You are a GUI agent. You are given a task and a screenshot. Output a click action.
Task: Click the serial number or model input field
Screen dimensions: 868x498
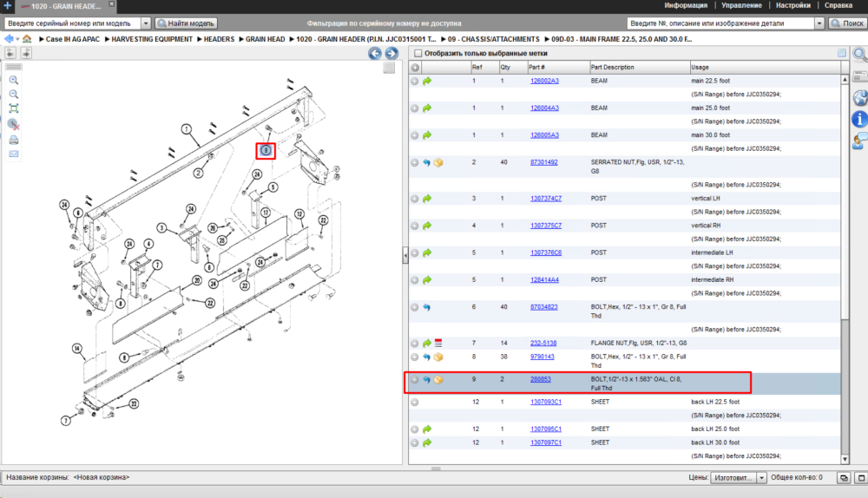72,23
